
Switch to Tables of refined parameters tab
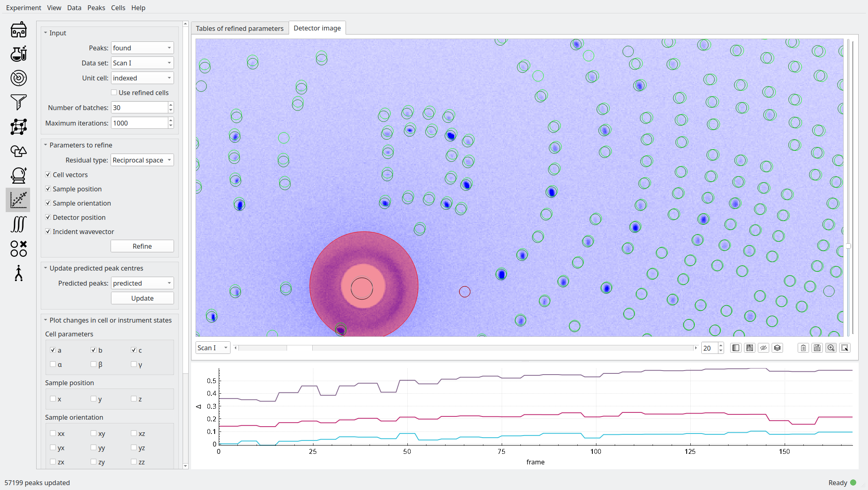[239, 28]
